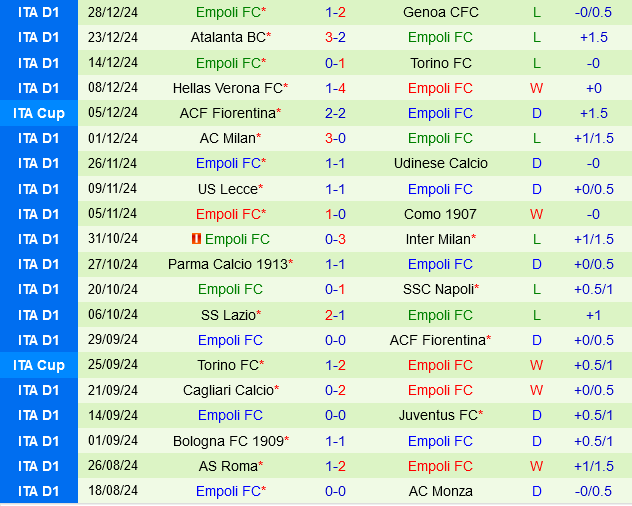Screen dimensions: 632x506
Task: Open the Cagliari Calcio team link
Action: click(228, 390)
